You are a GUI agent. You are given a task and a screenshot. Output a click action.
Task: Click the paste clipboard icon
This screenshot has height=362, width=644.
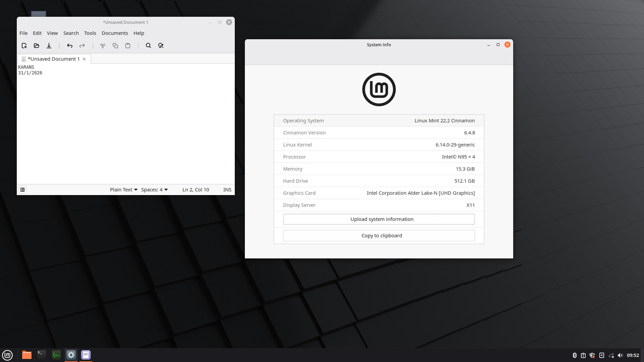(128, 46)
